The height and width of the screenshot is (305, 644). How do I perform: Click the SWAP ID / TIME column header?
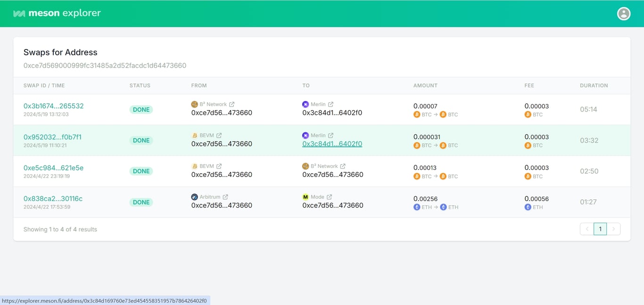(x=44, y=86)
